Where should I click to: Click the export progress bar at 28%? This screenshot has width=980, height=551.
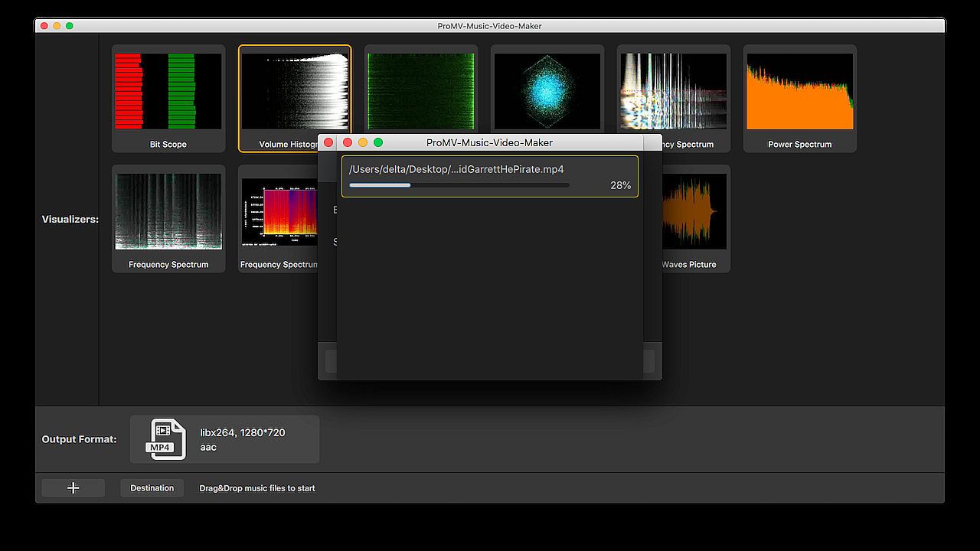coord(459,185)
